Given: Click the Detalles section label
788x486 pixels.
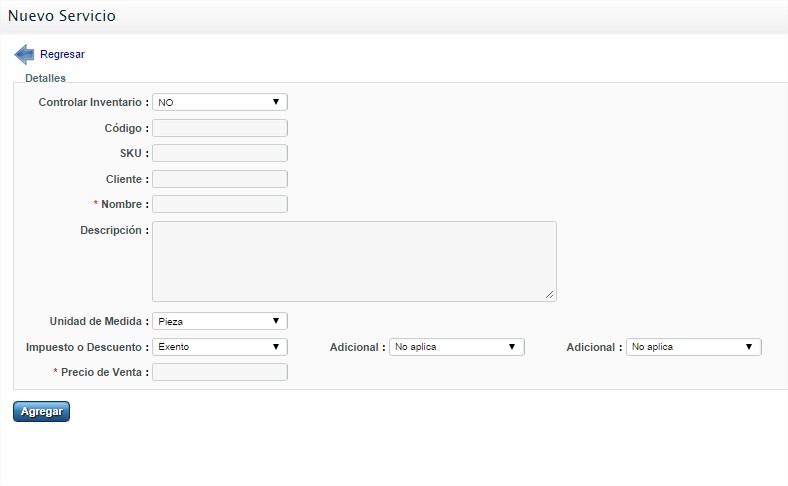Looking at the screenshot, I should (x=45, y=78).
